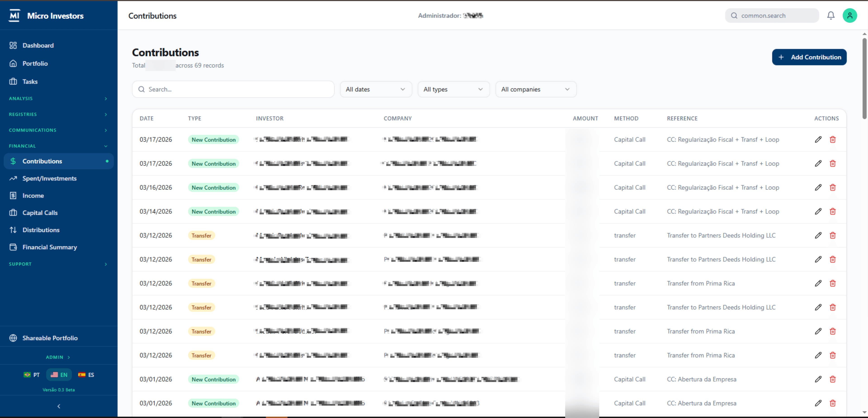
Task: Click the Dashboard grid icon
Action: click(x=13, y=45)
